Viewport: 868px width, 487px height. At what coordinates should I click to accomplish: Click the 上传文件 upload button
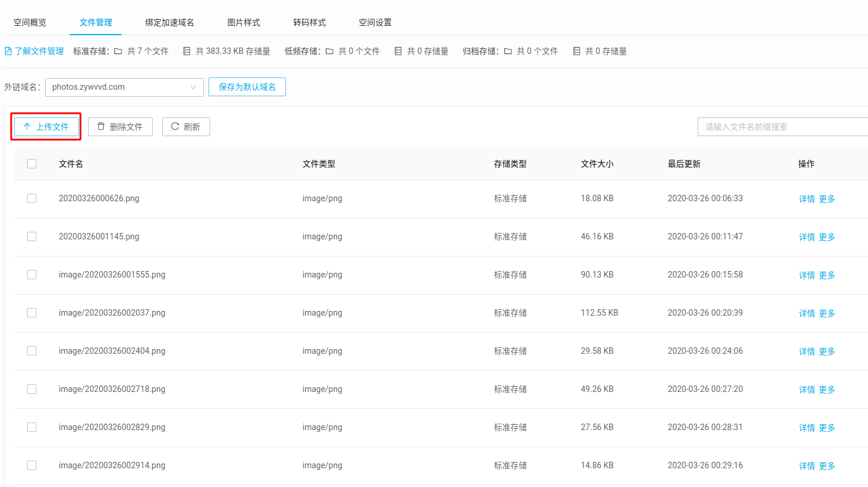[x=46, y=127]
